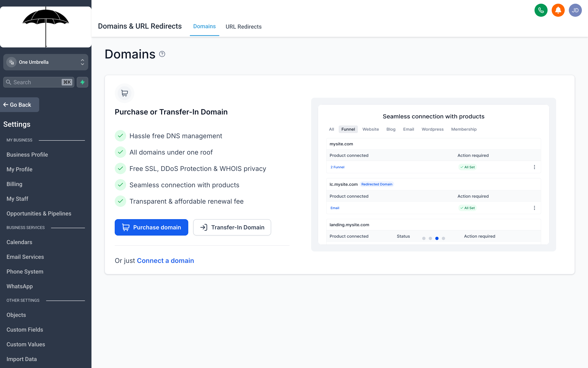Click the Domains help question mark icon
This screenshot has width=588, height=368.
pos(162,54)
